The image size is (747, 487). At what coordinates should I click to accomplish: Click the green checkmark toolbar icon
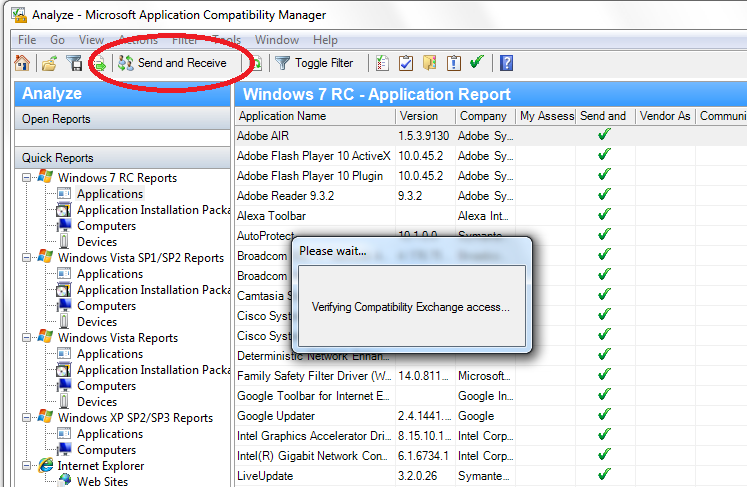click(477, 62)
